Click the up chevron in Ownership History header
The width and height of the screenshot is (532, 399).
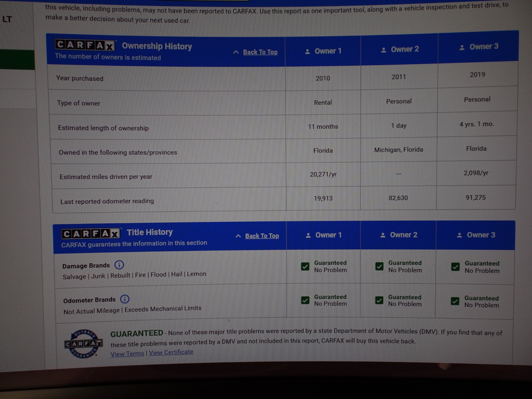pos(236,52)
